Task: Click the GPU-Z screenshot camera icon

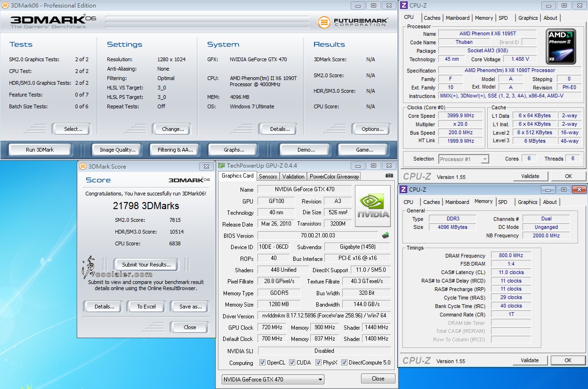Action: pyautogui.click(x=389, y=176)
